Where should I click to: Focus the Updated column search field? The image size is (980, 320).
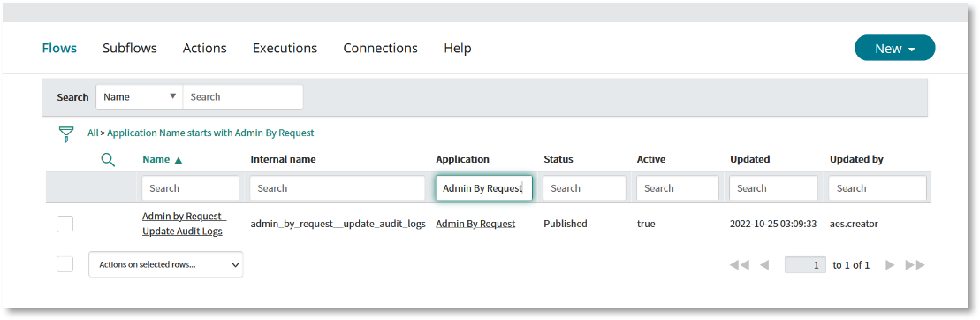(x=774, y=188)
